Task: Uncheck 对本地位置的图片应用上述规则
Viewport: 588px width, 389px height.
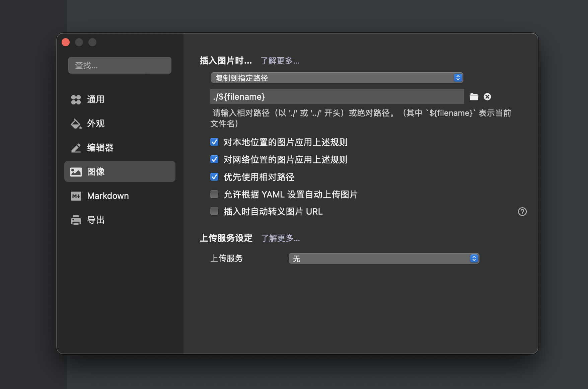Action: click(x=214, y=142)
